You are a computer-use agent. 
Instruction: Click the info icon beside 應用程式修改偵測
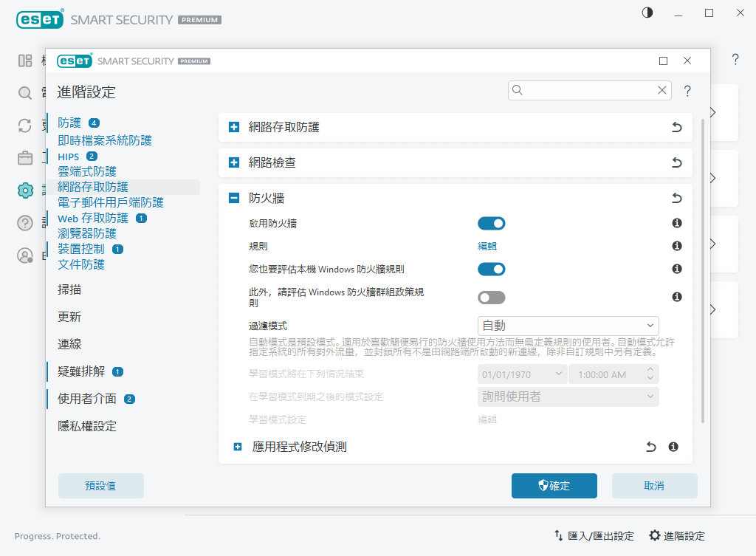pos(673,447)
